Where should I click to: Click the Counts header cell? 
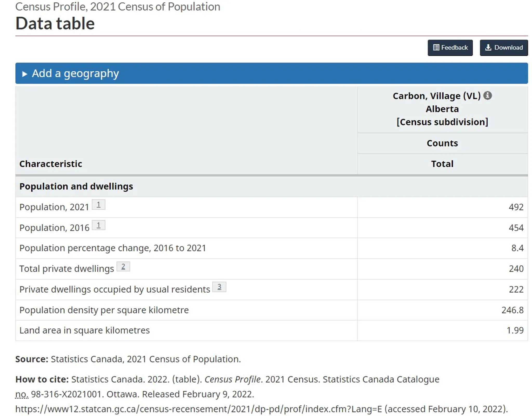click(442, 143)
